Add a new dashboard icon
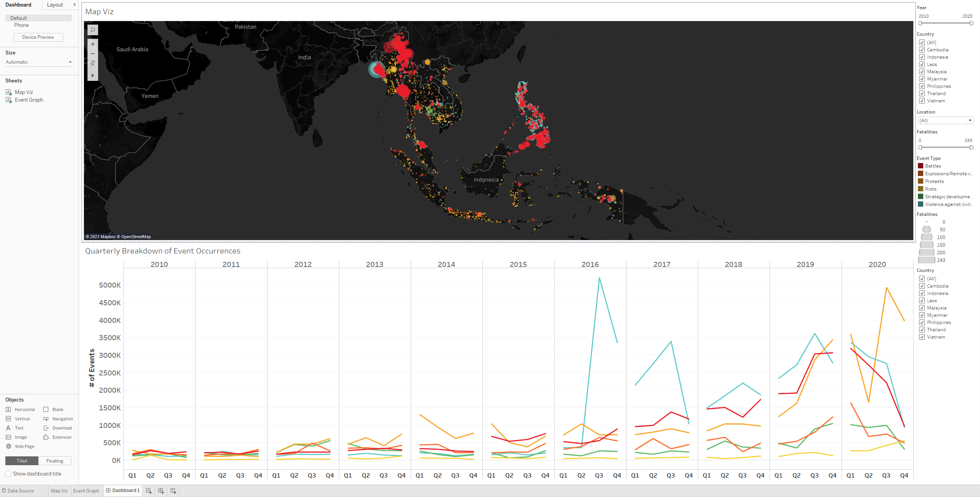Screen dimensions: 980x497 [x=161, y=490]
